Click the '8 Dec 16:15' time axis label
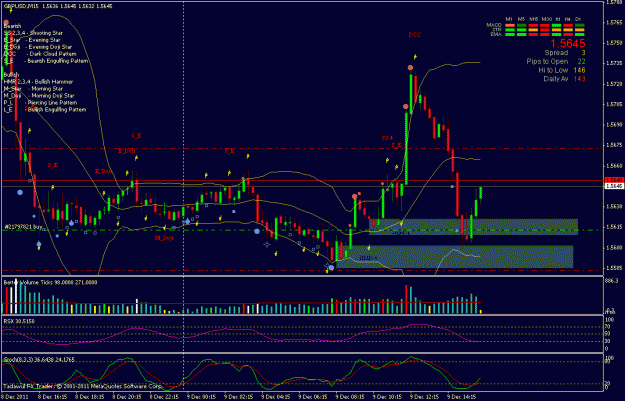625x401 pixels. pos(55,397)
